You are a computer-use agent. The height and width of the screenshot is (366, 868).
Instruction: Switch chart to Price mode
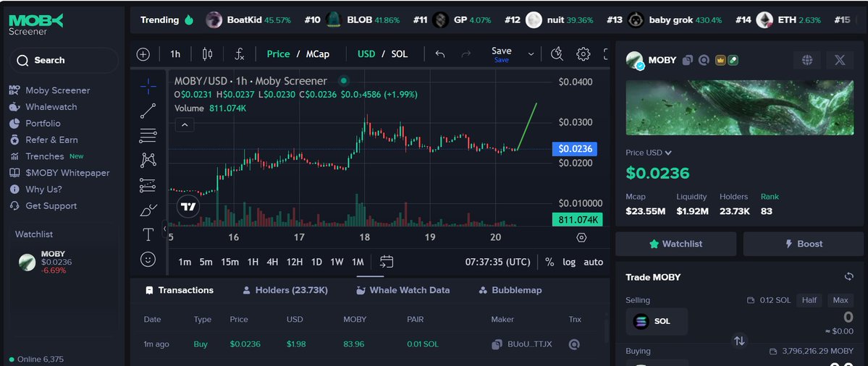pyautogui.click(x=279, y=54)
